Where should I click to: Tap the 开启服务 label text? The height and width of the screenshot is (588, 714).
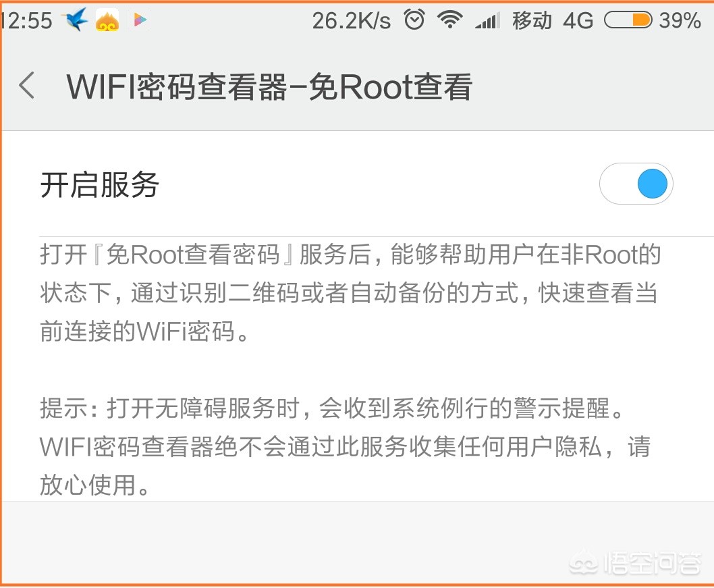tap(99, 184)
